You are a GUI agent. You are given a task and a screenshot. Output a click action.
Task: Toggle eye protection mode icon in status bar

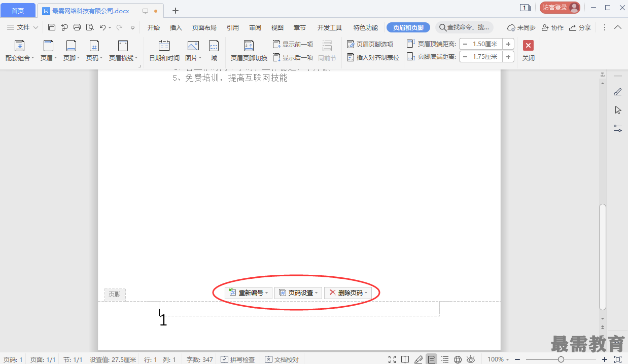coord(471,359)
